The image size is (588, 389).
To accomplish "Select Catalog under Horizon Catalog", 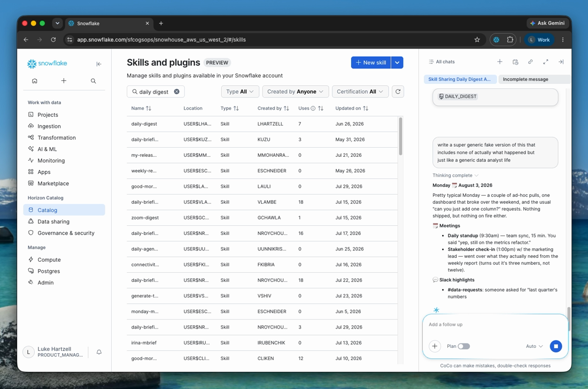I will (64, 210).
